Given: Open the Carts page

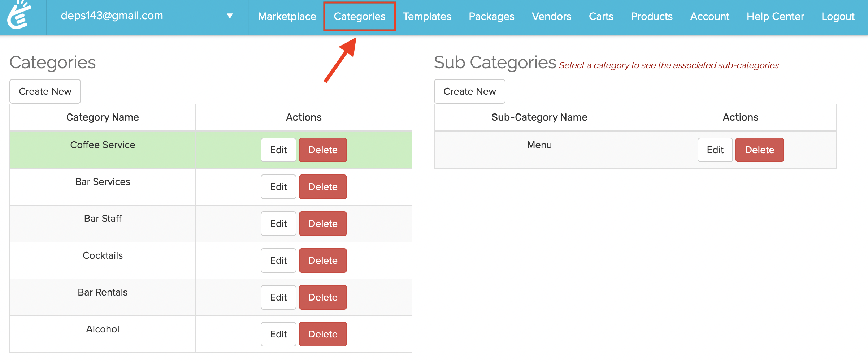Looking at the screenshot, I should [x=601, y=16].
